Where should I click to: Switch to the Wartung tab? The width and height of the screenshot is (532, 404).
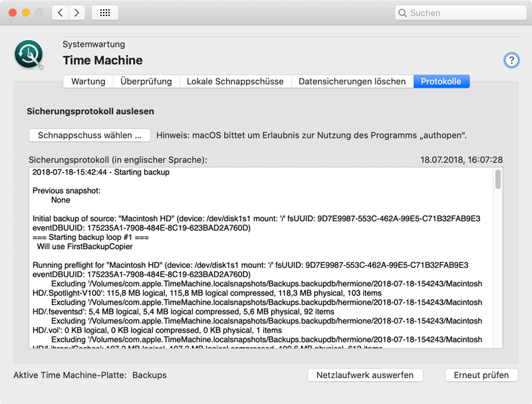(x=88, y=81)
